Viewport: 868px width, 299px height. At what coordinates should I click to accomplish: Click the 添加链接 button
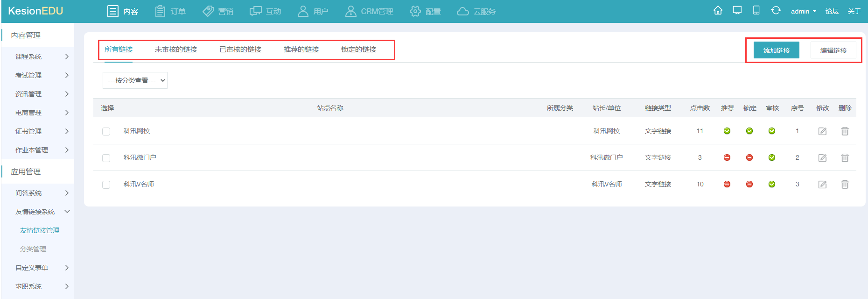tap(776, 50)
